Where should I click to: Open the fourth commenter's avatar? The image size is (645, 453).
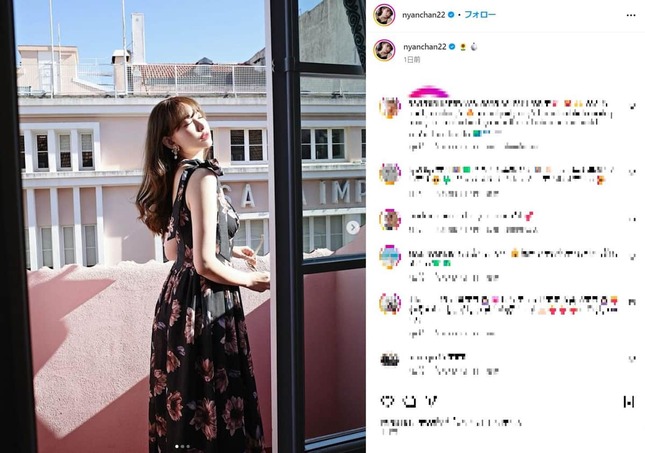pos(389,256)
